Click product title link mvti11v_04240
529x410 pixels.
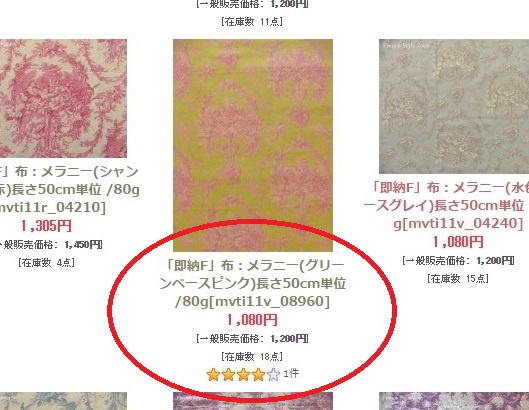pyautogui.click(x=447, y=206)
